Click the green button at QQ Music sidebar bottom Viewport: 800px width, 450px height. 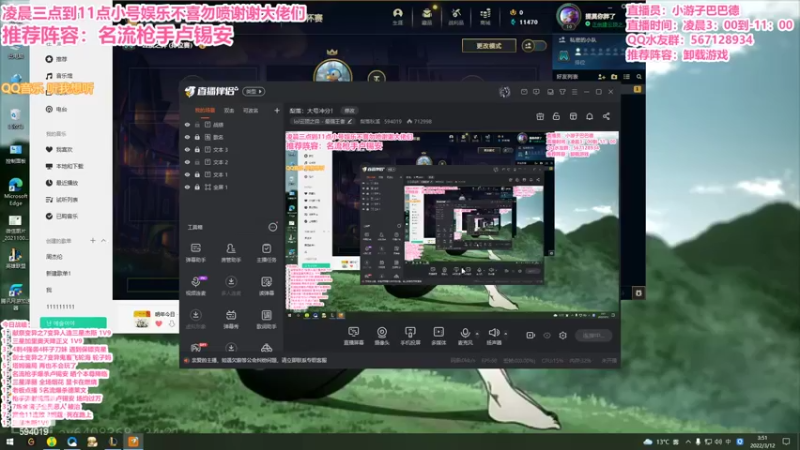[x=73, y=323]
